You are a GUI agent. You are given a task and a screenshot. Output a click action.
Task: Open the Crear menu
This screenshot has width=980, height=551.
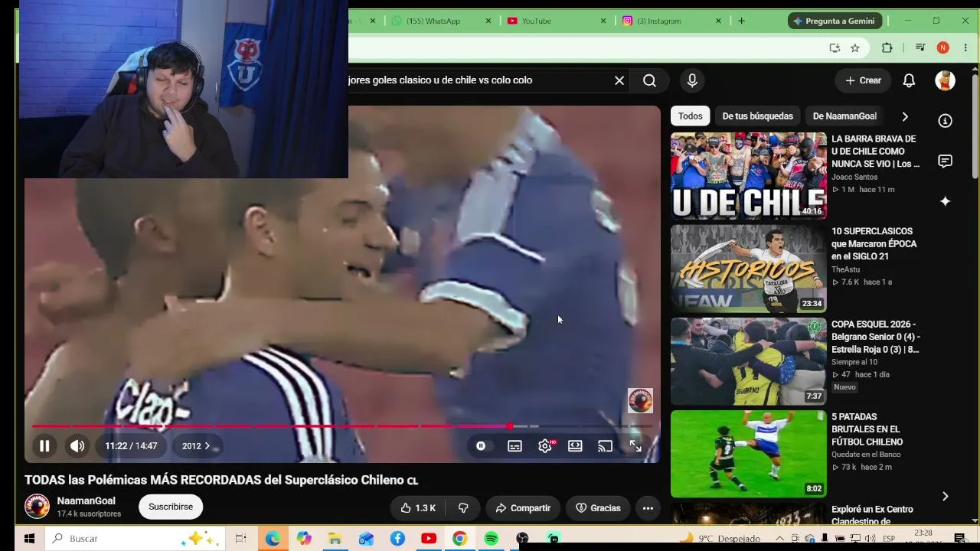pos(863,80)
